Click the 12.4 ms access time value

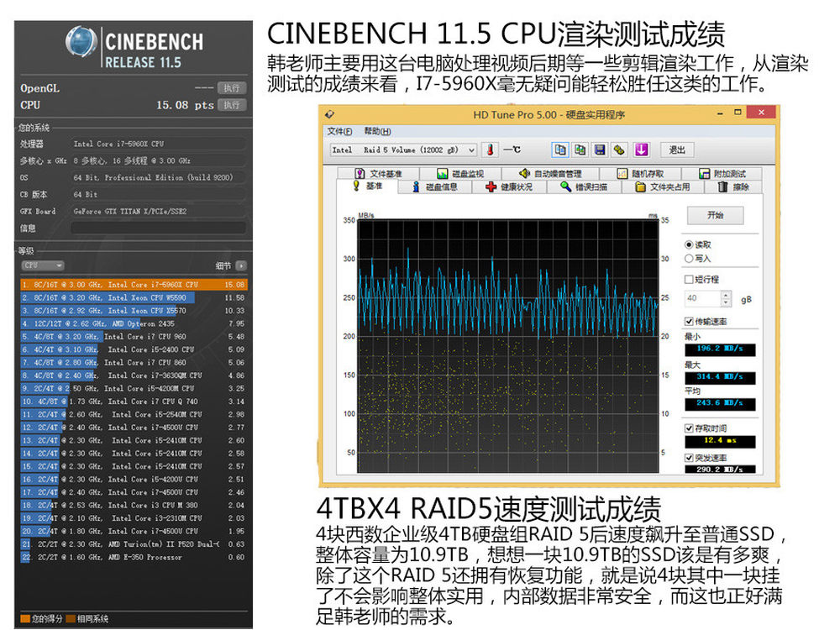pos(720,441)
